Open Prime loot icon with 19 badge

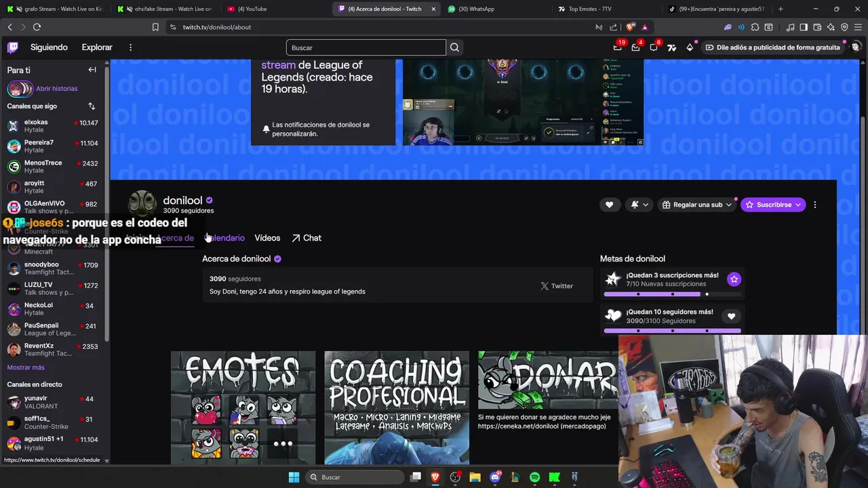[617, 47]
